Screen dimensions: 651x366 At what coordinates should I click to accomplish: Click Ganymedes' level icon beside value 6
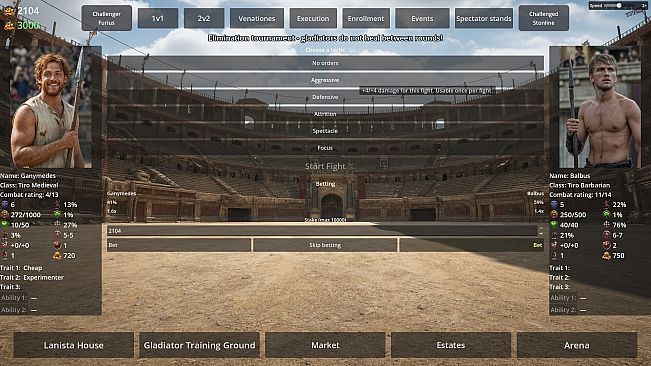pos(5,205)
